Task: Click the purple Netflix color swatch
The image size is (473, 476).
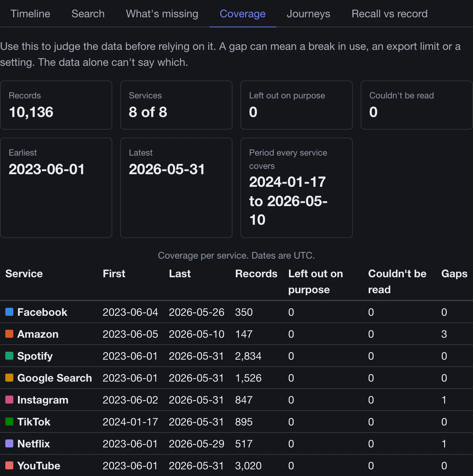Action: (9, 443)
